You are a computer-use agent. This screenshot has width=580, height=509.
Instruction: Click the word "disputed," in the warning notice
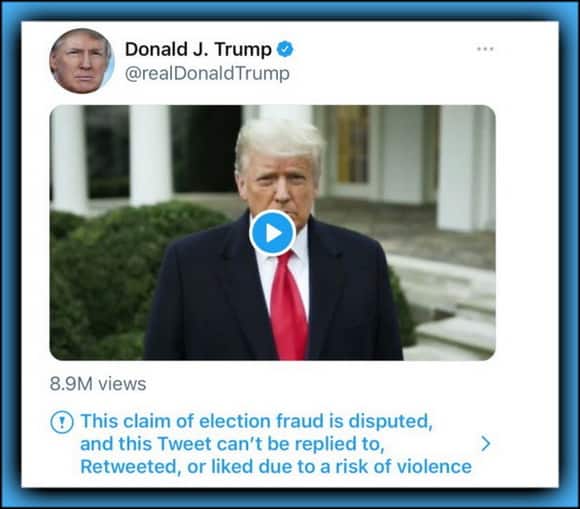pyautogui.click(x=391, y=422)
